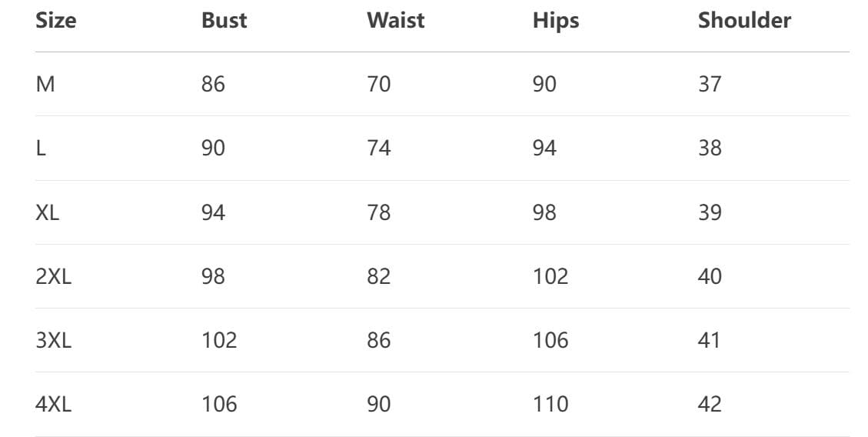Click the Waist value 70 for M
This screenshot has width=868, height=437.
378,84
